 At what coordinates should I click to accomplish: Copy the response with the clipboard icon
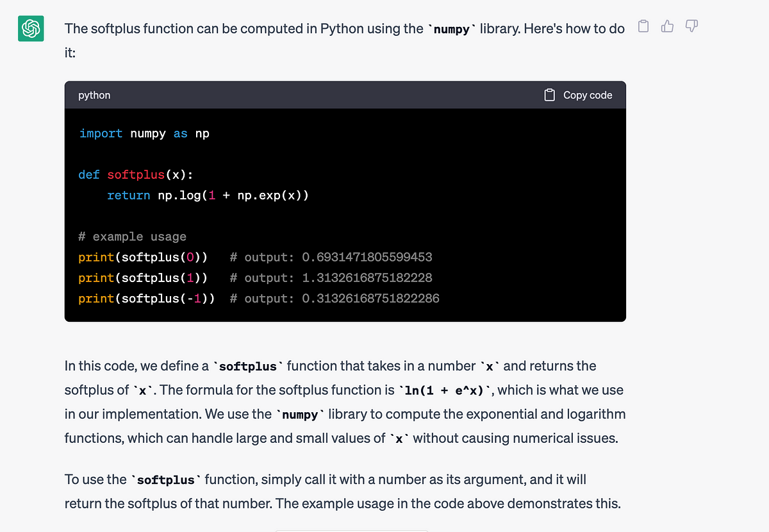pyautogui.click(x=643, y=26)
